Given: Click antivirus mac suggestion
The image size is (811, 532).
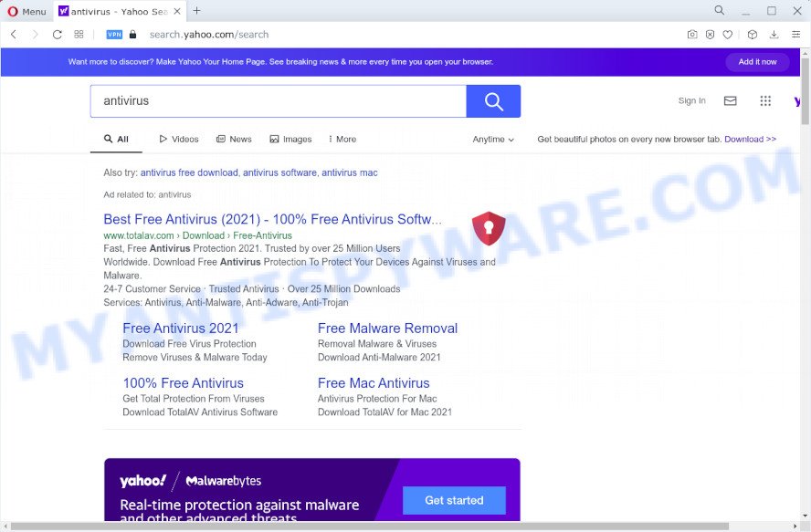Looking at the screenshot, I should 350,172.
